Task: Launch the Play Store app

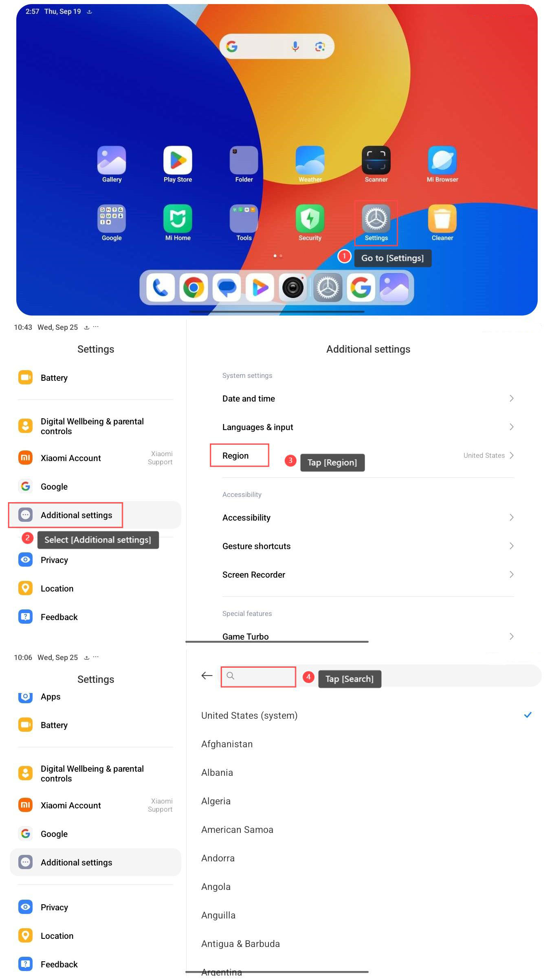Action: [178, 161]
